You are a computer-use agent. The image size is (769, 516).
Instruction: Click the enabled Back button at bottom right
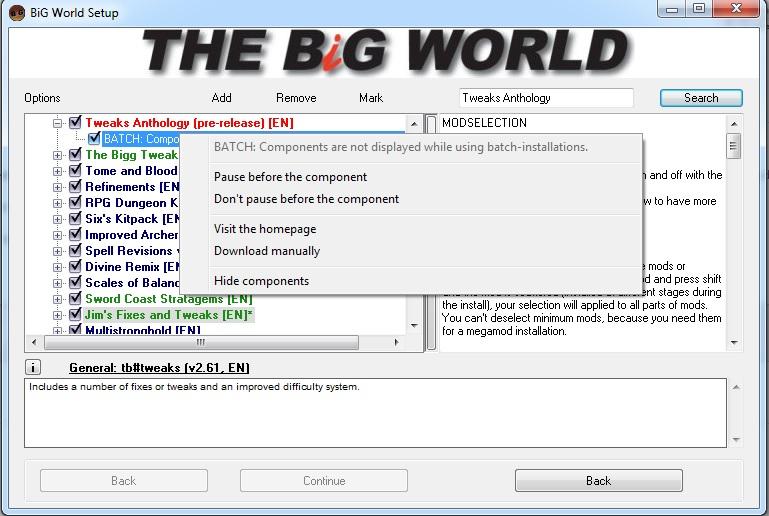(x=598, y=480)
